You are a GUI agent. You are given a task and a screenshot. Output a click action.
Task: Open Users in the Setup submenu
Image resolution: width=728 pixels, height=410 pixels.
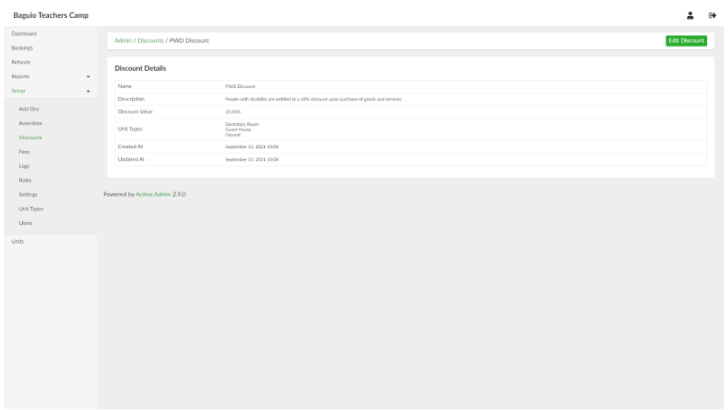point(26,222)
